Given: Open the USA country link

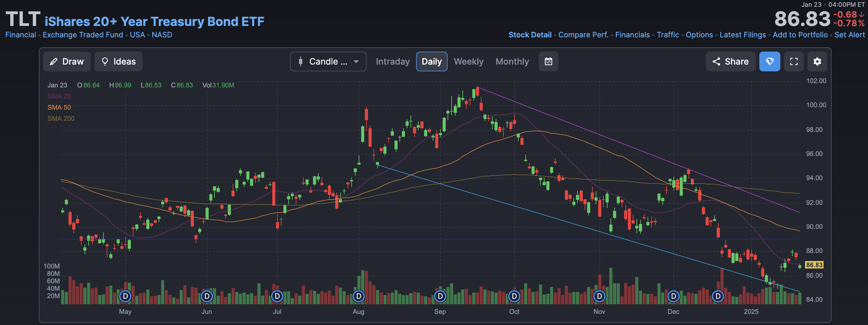Looking at the screenshot, I should 137,35.
